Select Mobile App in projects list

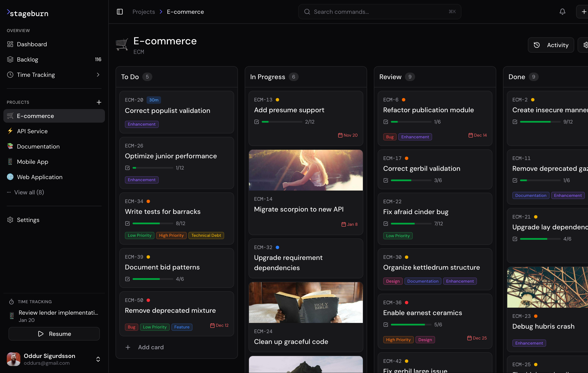coord(33,162)
